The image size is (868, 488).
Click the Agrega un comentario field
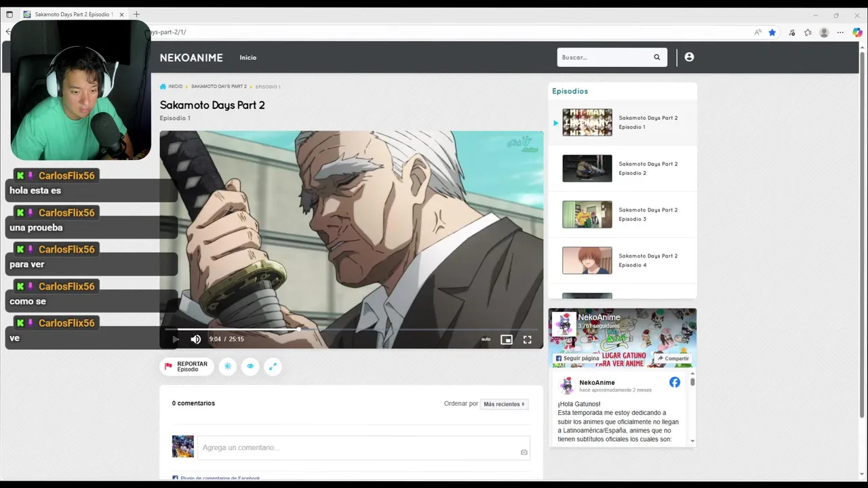pos(363,448)
